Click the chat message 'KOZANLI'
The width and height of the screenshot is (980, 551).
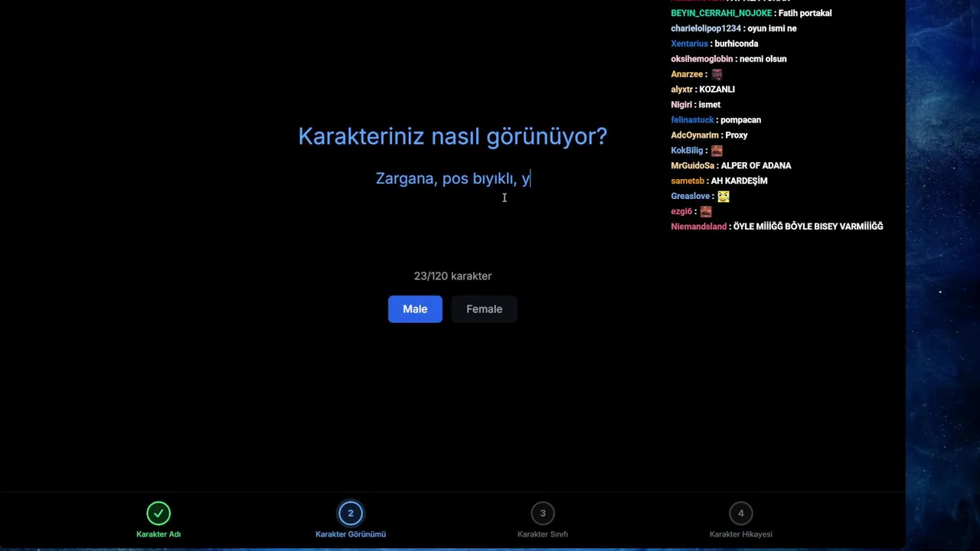(717, 90)
